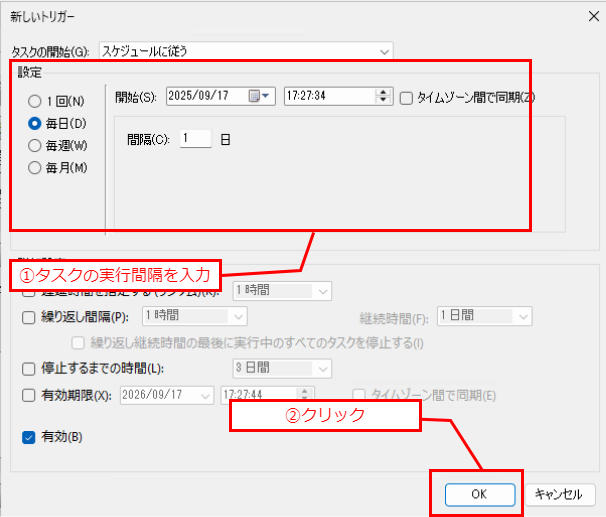Select the 毎月(M) radio button
The width and height of the screenshot is (606, 517).
point(35,168)
